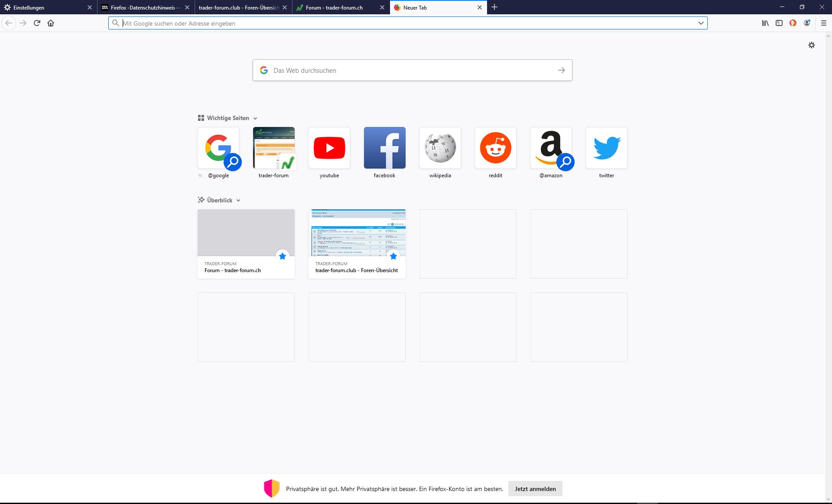
Task: Show sidebars via toolbar icon
Action: click(779, 23)
